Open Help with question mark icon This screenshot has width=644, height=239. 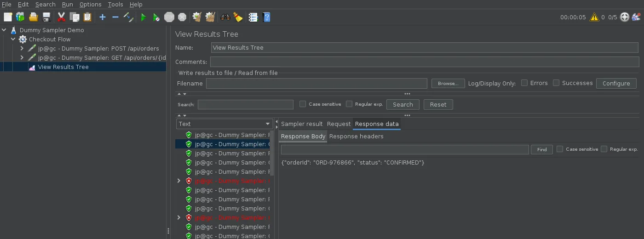pos(266,17)
